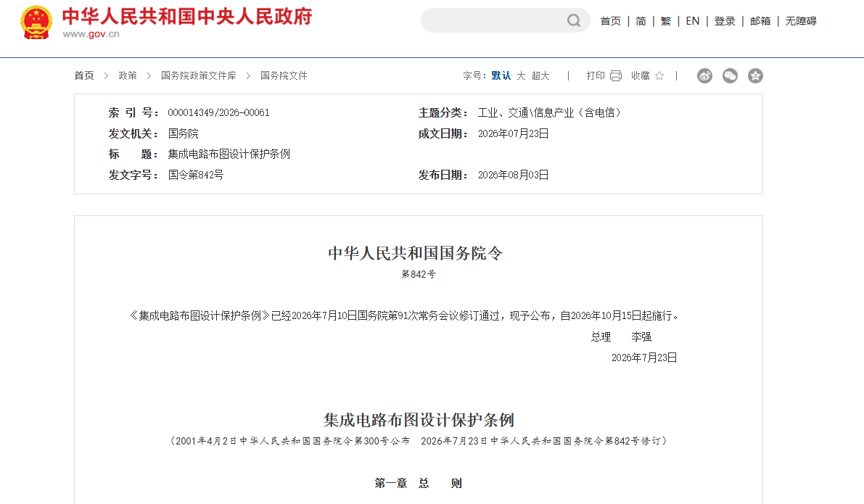Click breadcrumb 首页

click(x=84, y=75)
